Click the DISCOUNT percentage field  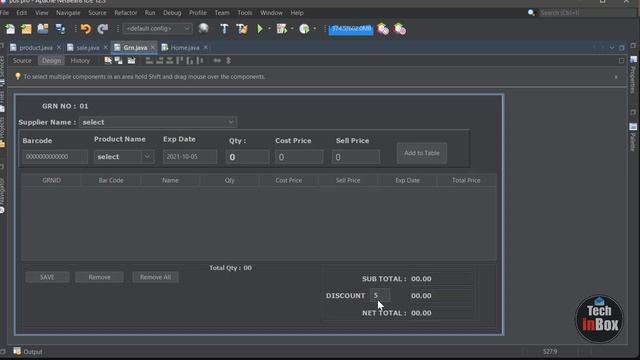click(x=380, y=295)
